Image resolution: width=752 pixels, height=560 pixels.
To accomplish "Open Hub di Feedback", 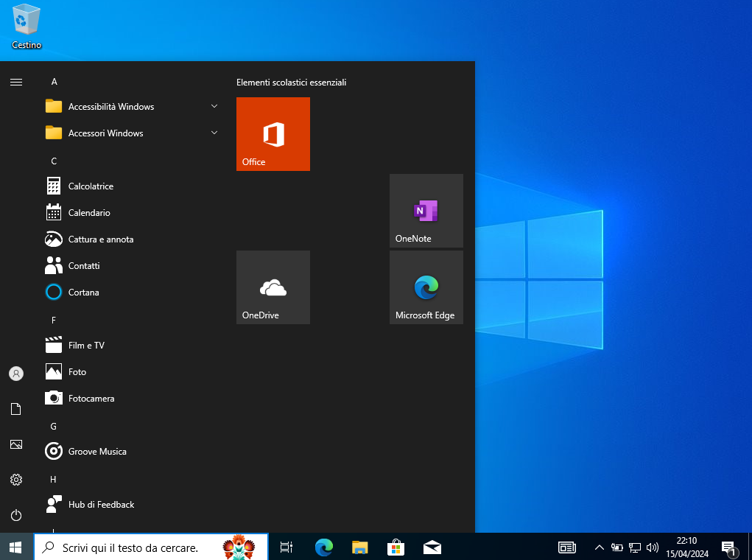I will (132, 504).
